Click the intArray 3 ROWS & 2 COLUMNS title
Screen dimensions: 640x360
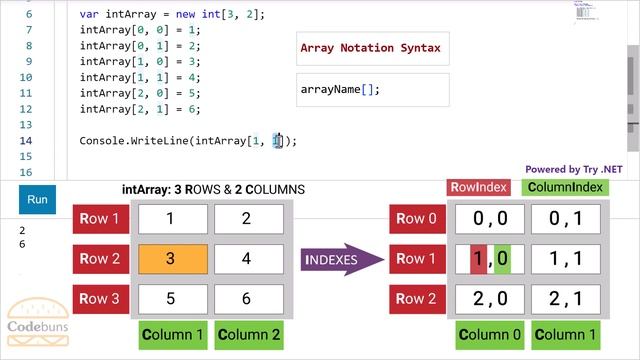click(213, 190)
